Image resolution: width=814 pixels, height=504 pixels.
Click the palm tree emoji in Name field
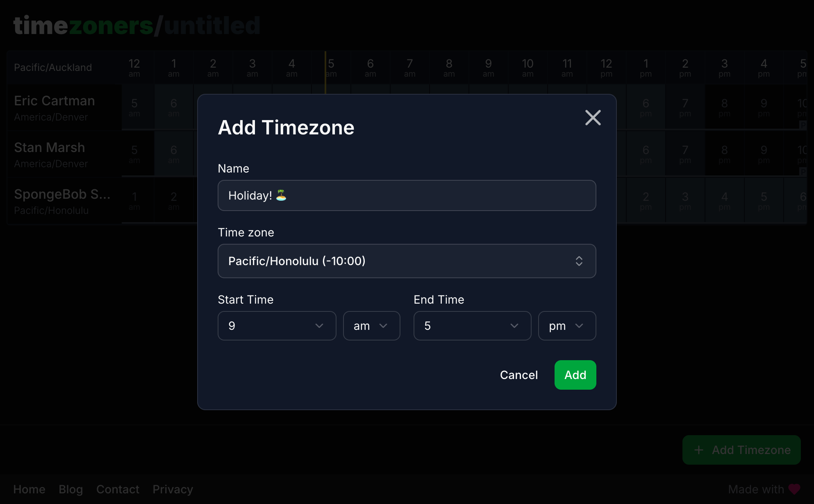coord(282,195)
